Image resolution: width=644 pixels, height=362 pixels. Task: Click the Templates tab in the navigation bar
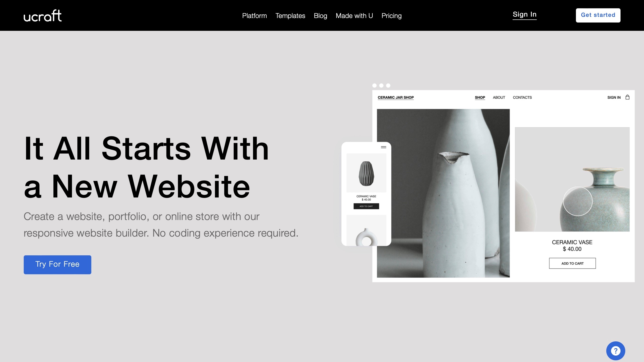pyautogui.click(x=290, y=15)
